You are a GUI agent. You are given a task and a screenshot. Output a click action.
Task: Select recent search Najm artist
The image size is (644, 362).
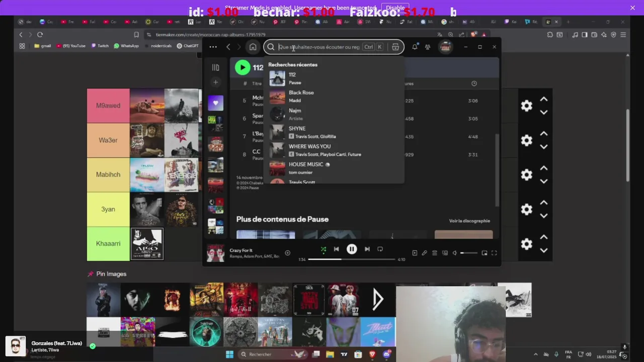(335, 114)
